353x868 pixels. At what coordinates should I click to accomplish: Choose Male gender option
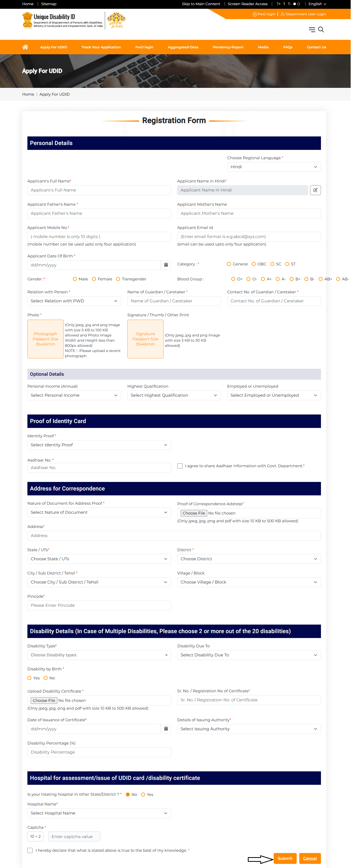(x=75, y=279)
